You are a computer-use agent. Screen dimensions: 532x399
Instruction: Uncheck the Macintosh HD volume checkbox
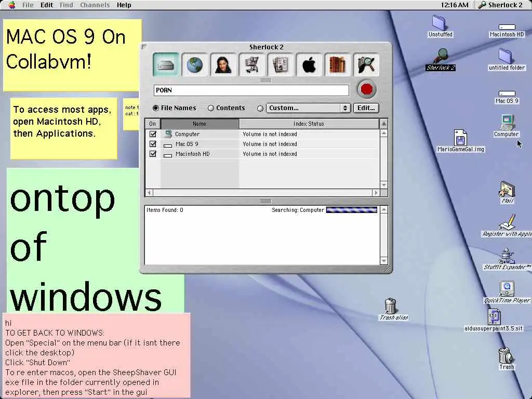[x=153, y=154]
